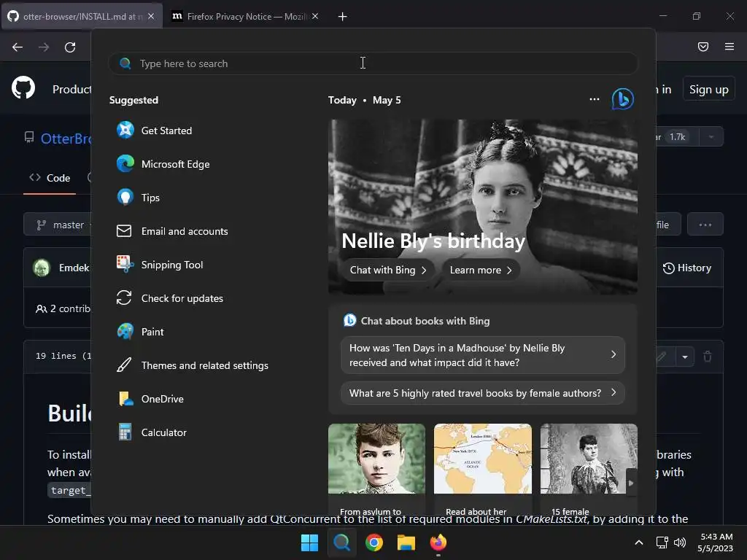
Task: Open Get Started app icon
Action: tap(125, 130)
